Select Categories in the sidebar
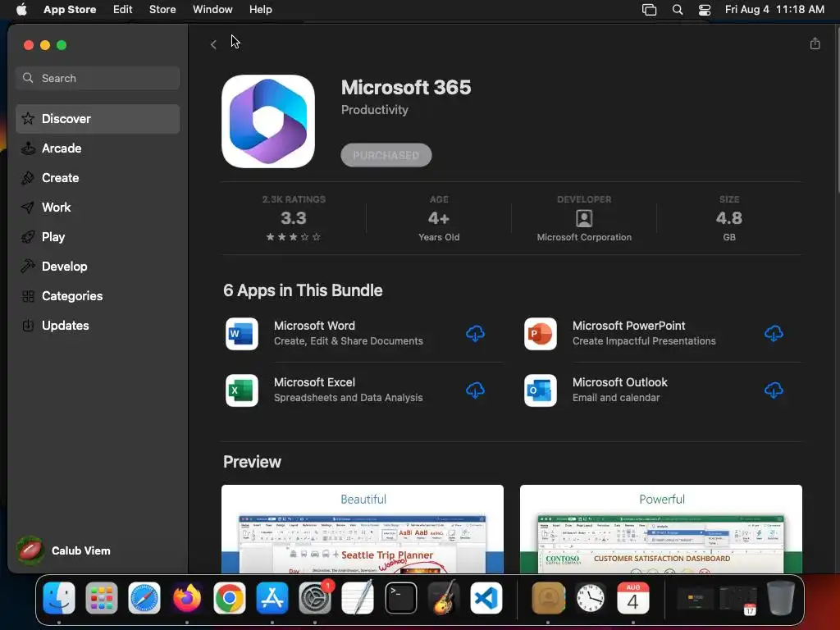Image resolution: width=840 pixels, height=630 pixels. (x=98, y=295)
